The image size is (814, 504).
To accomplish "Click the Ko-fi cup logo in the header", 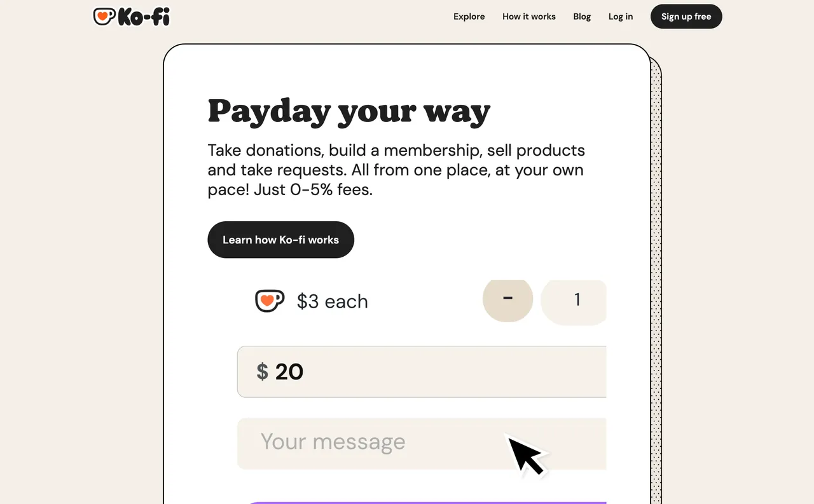I will [104, 17].
